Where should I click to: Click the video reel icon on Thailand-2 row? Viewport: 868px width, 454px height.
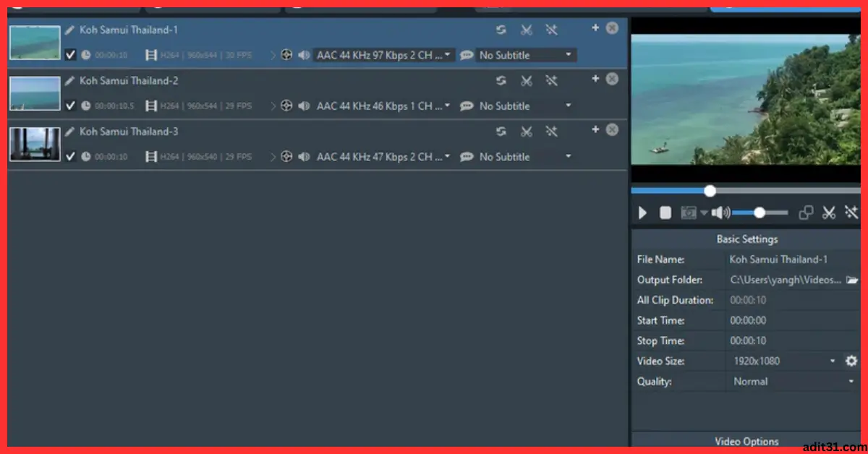pos(286,106)
